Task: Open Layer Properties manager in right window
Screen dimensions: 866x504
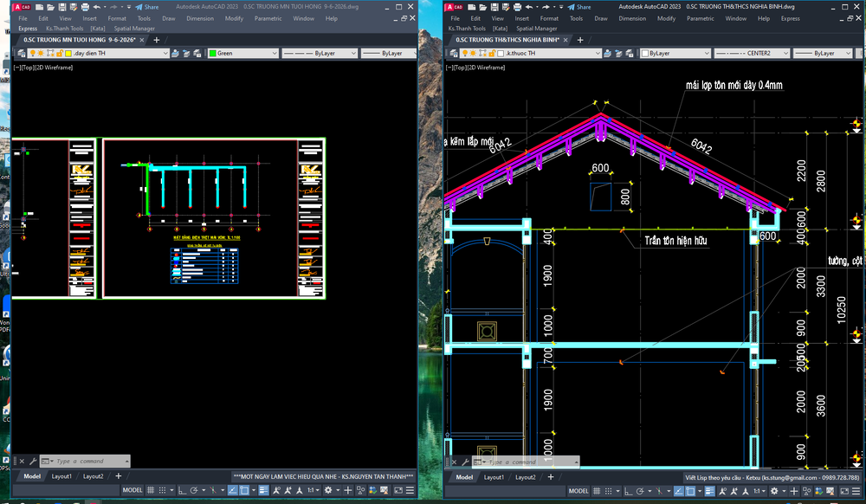Action: pyautogui.click(x=454, y=54)
